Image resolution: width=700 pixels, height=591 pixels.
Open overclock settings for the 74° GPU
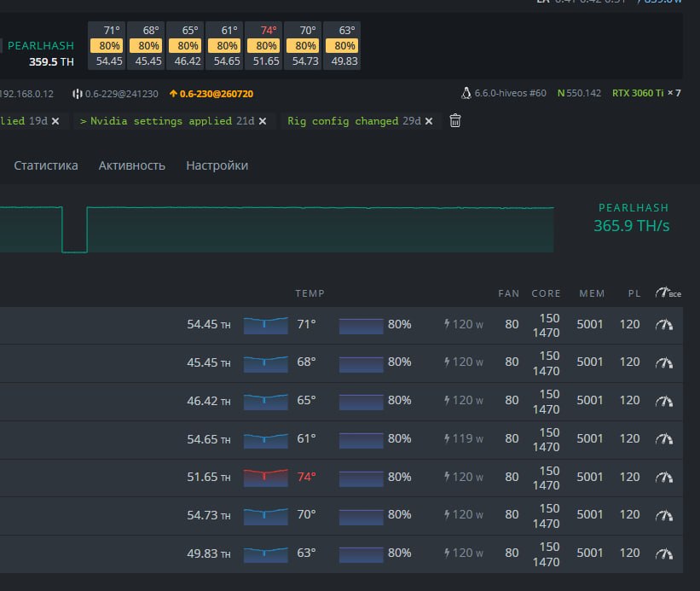tap(664, 478)
